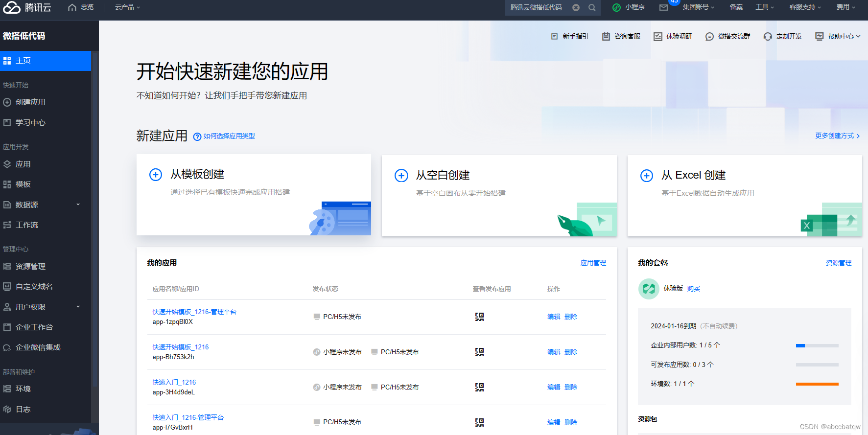Open 微搭交流群 chat group
This screenshot has height=435, width=868.
[x=728, y=36]
